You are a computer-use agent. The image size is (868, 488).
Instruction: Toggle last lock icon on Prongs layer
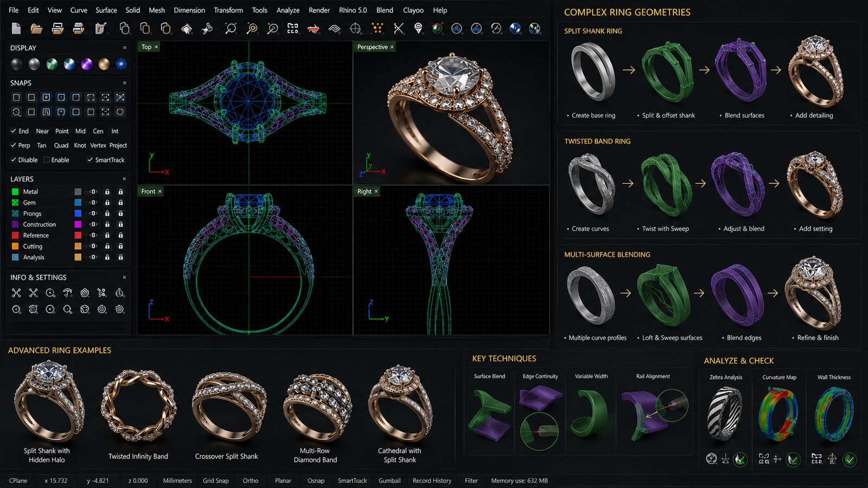click(x=120, y=214)
